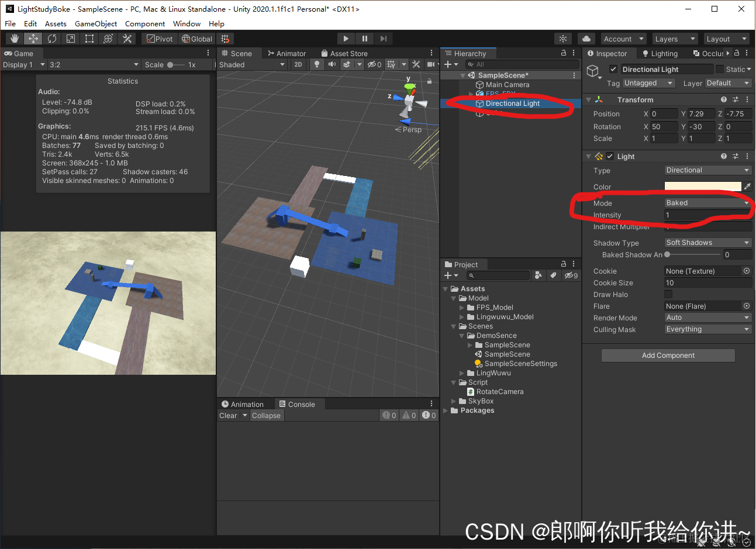756x549 pixels.
Task: Select the Rotate tool
Action: click(x=52, y=39)
